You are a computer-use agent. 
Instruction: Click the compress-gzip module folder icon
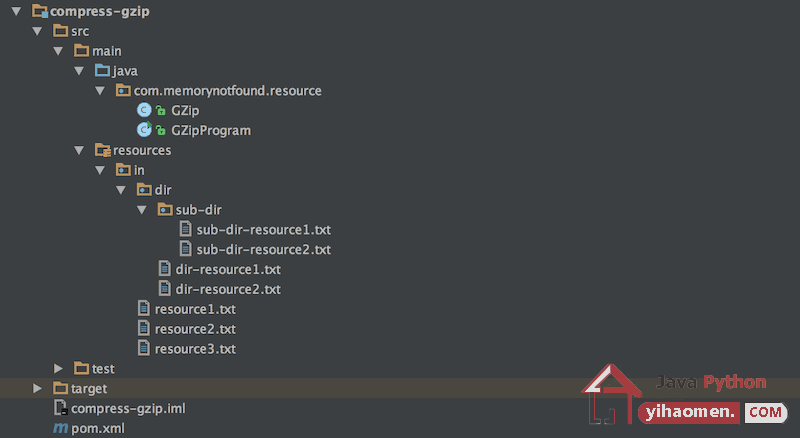[x=40, y=11]
